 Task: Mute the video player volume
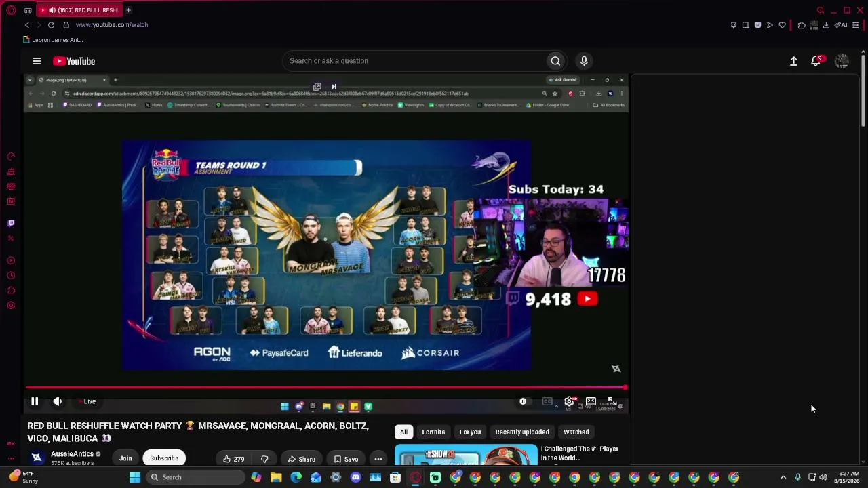click(58, 401)
